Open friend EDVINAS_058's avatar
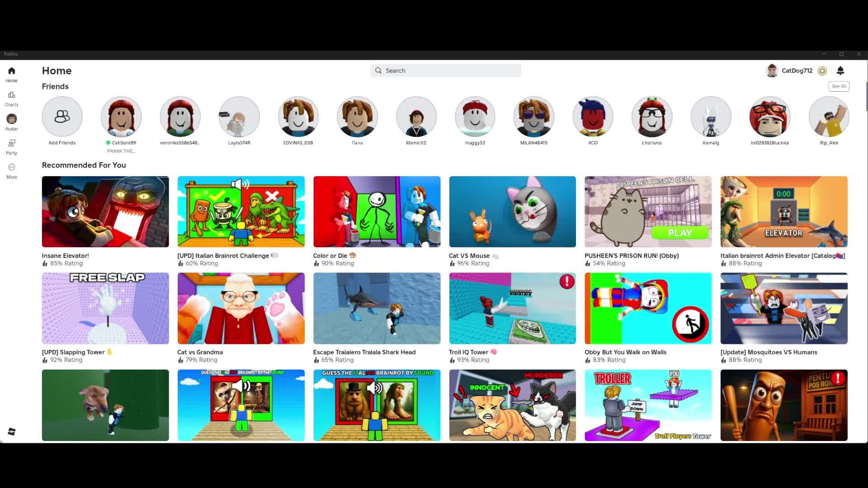868x488 pixels. pos(298,117)
